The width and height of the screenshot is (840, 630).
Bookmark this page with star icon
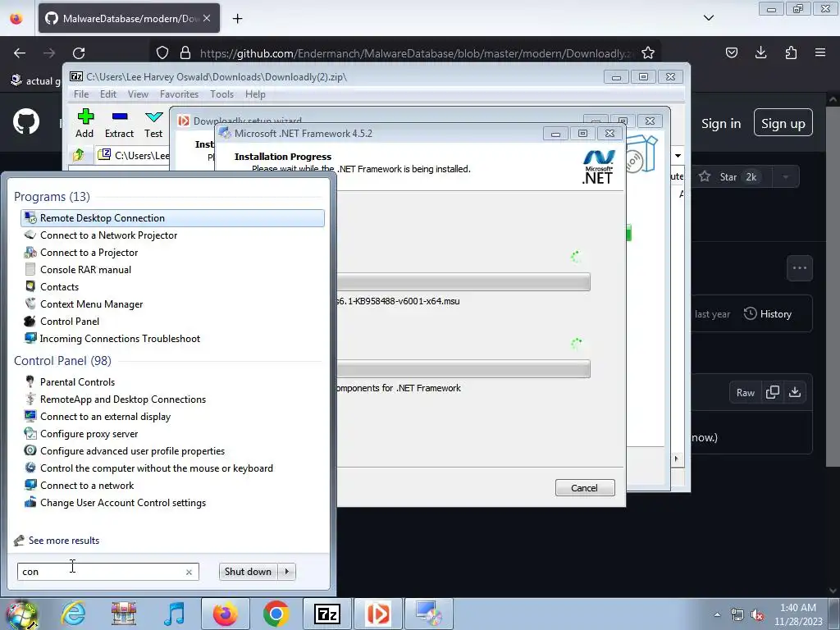[648, 52]
